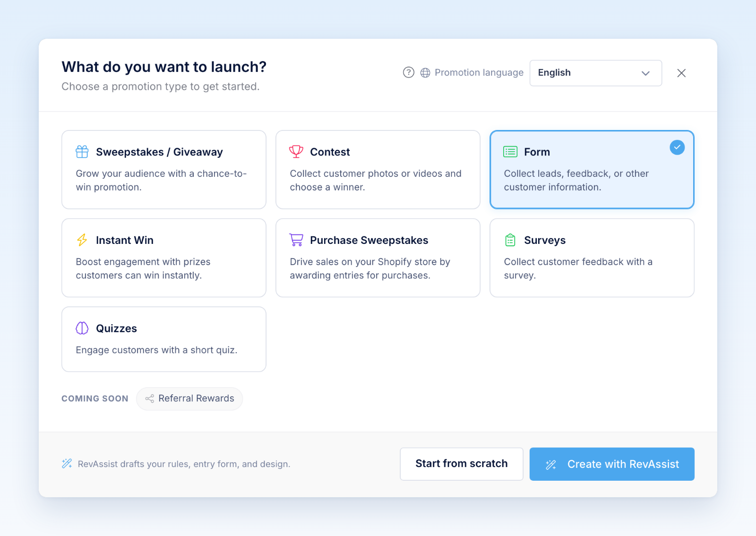Image resolution: width=756 pixels, height=536 pixels.
Task: Click the Referral Rewards pill
Action: pyautogui.click(x=189, y=398)
